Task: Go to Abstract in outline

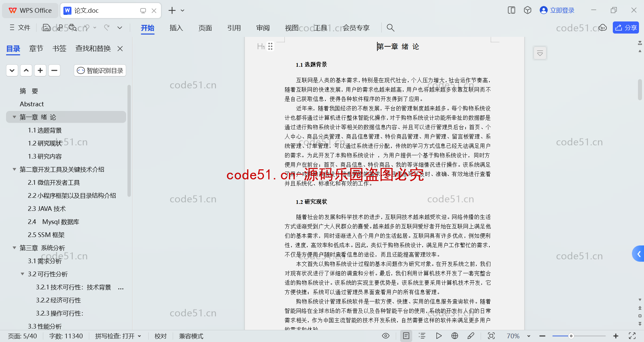Action: (x=32, y=104)
